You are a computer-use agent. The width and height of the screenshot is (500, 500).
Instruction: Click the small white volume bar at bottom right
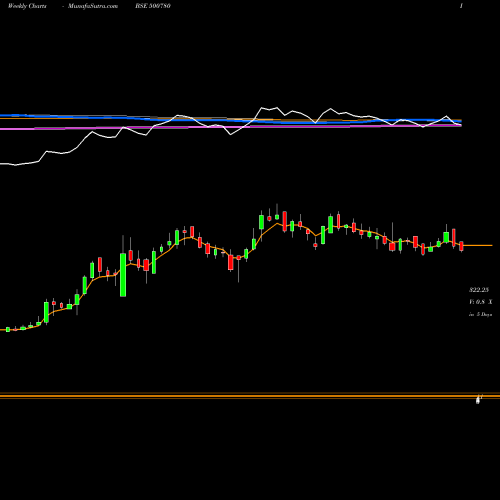pyautogui.click(x=479, y=399)
